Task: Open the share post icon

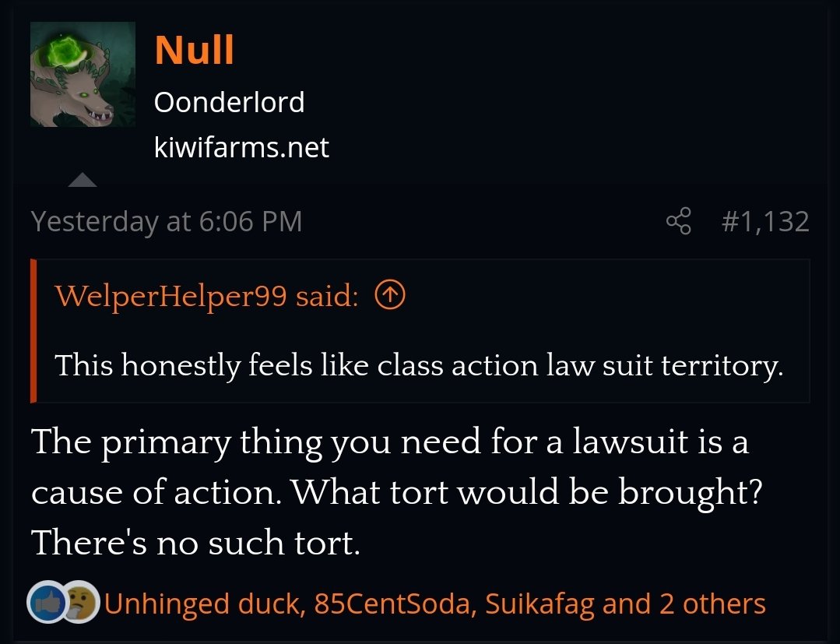Action: point(678,221)
